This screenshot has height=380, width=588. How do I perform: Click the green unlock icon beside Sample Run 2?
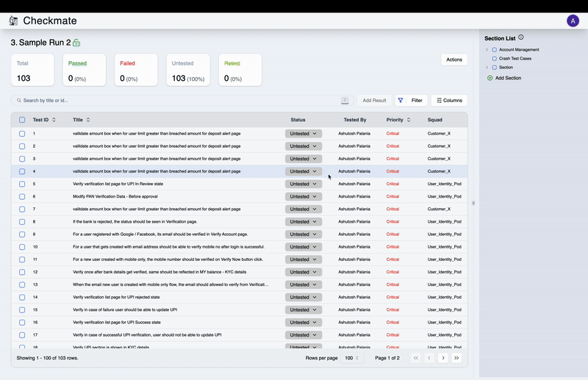76,43
